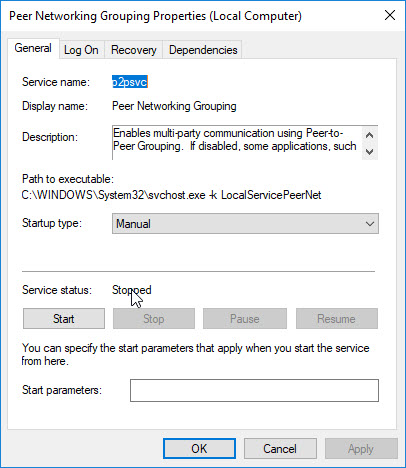The image size is (406, 468).
Task: Click inside the Start parameters field
Action: (x=254, y=390)
